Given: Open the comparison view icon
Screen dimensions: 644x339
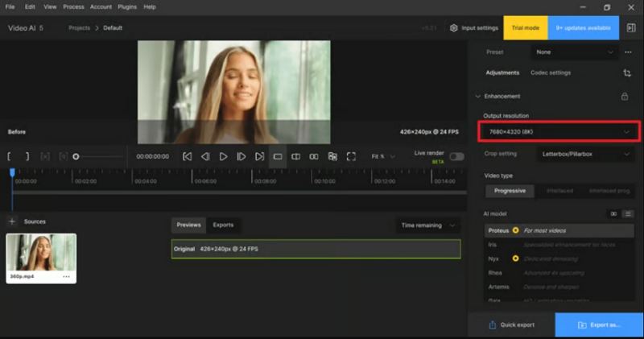Looking at the screenshot, I should (332, 156).
